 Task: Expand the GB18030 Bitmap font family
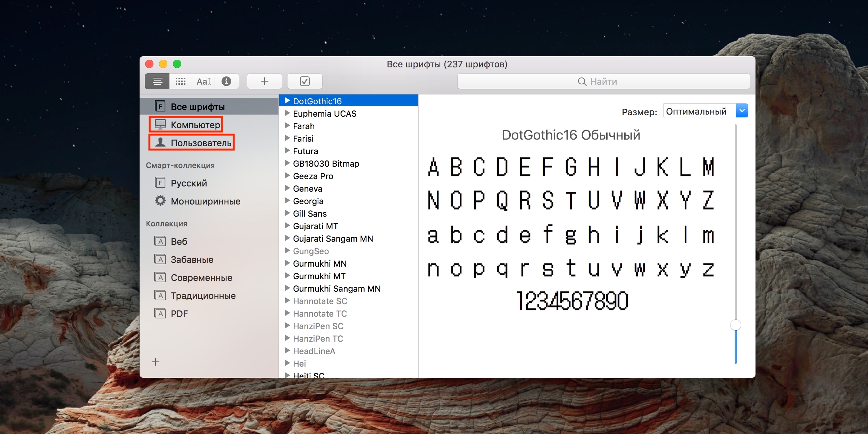(x=287, y=163)
